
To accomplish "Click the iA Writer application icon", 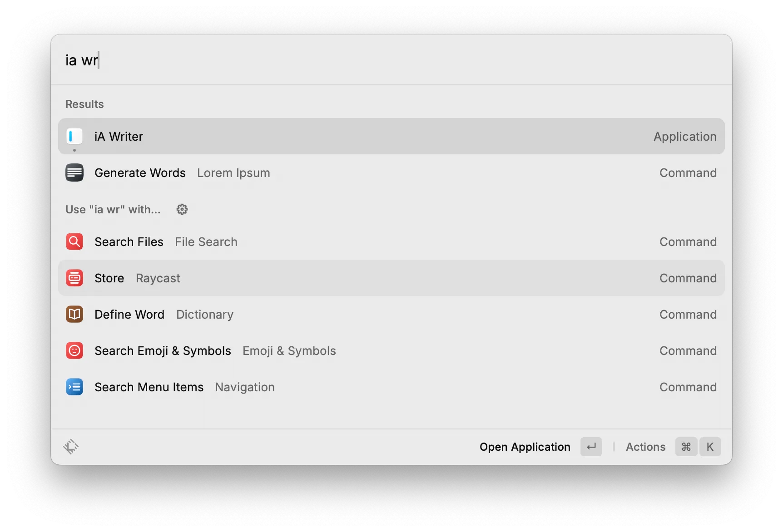I will point(74,136).
